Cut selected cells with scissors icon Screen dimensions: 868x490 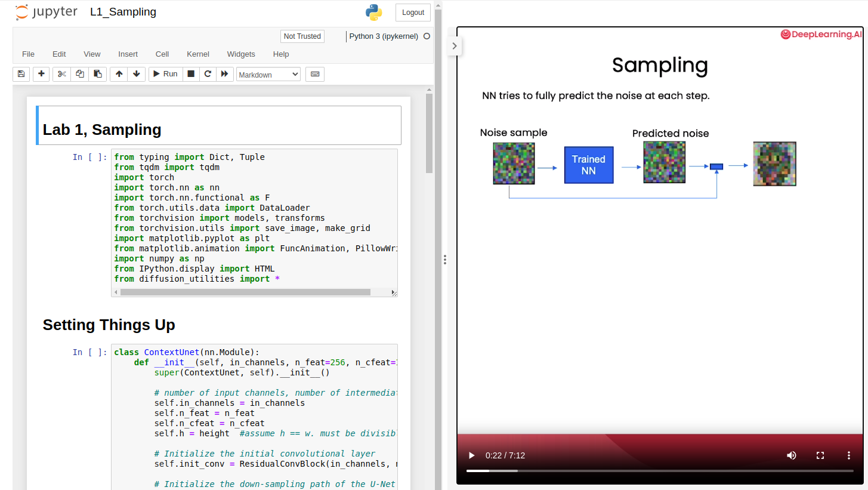pos(61,74)
